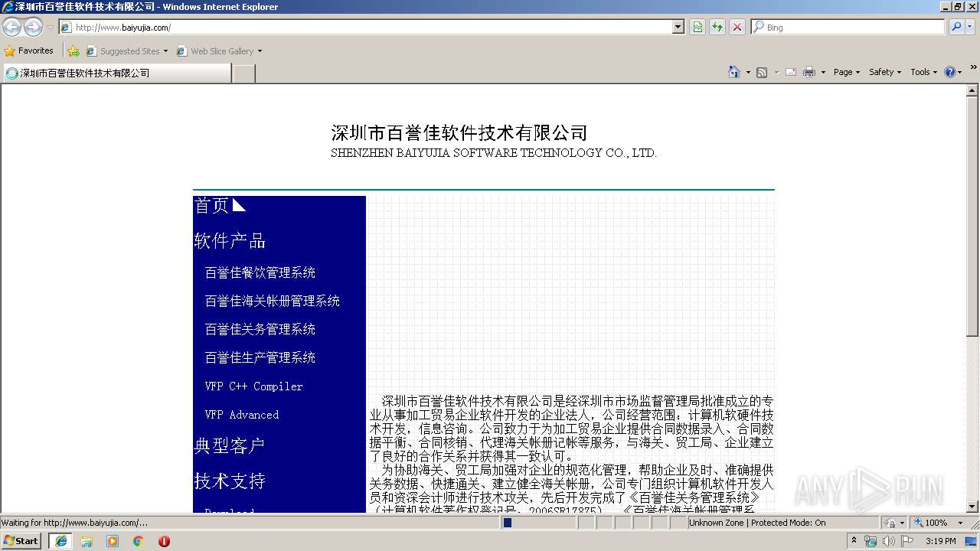Click the page loading progress bar

[x=538, y=523]
